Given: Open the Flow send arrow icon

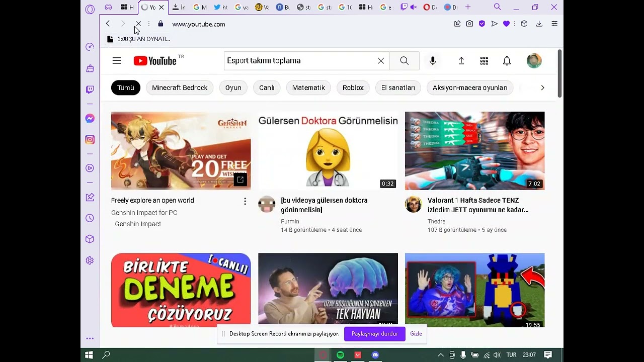Looking at the screenshot, I should coord(495,24).
